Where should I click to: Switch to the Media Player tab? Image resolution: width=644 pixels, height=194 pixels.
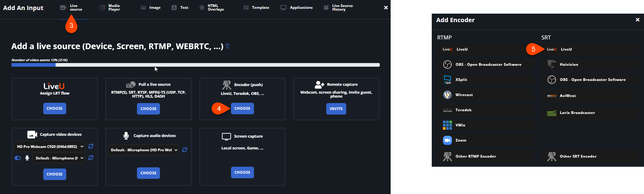[110, 8]
